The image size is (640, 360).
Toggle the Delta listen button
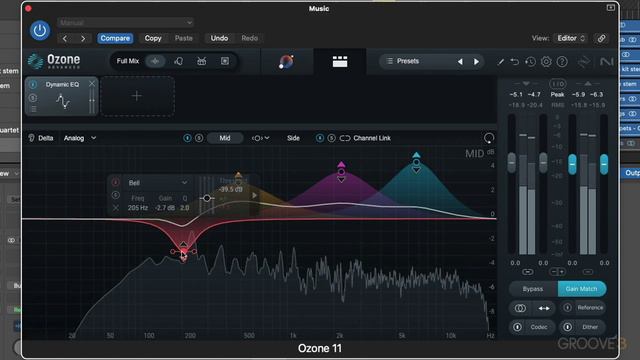point(40,138)
